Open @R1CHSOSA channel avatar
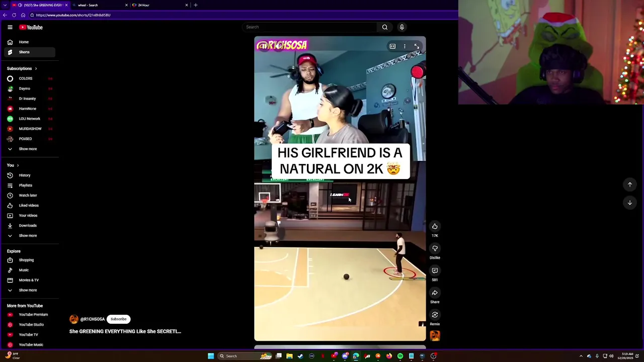The image size is (644, 362). point(74,319)
